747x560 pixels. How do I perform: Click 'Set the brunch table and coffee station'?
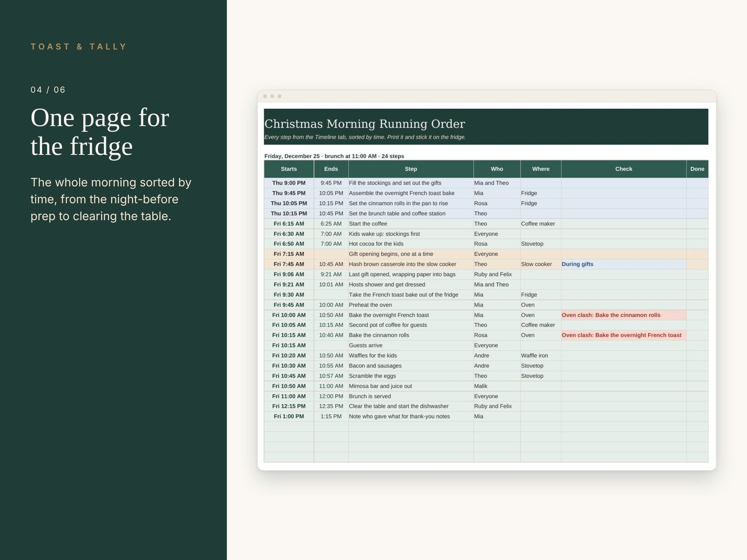coord(411,213)
